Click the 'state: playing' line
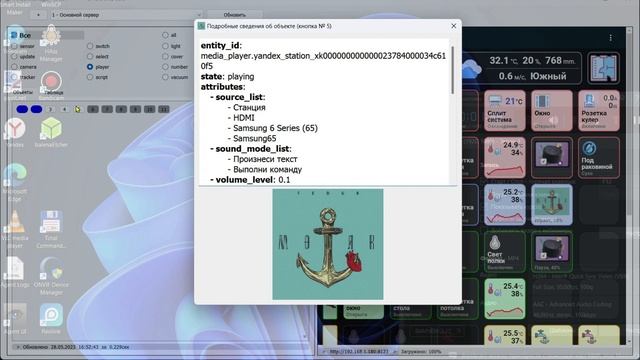This screenshot has width=640, height=360. (227, 76)
